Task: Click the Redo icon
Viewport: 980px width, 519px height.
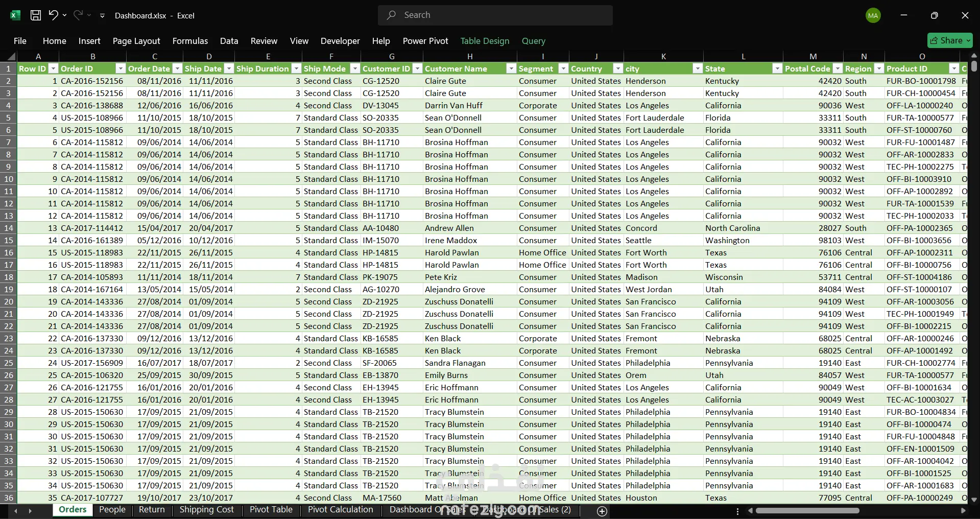Action: (78, 15)
